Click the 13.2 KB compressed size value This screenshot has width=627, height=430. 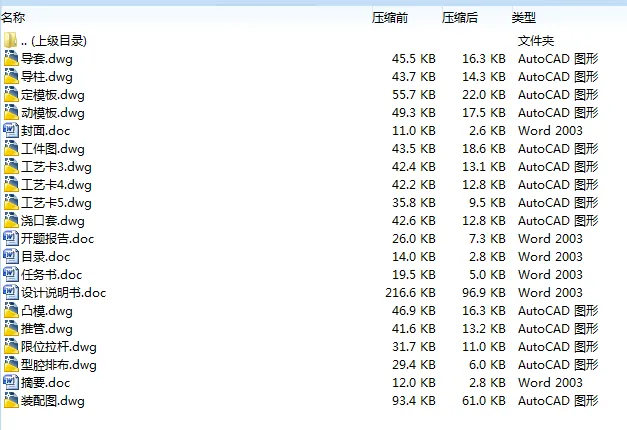click(x=484, y=329)
